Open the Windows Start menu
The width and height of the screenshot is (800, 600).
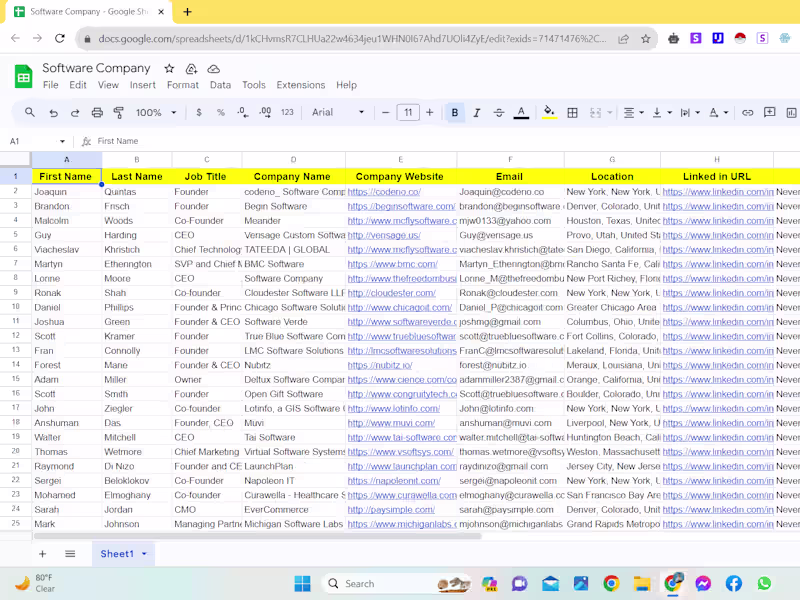pos(303,583)
